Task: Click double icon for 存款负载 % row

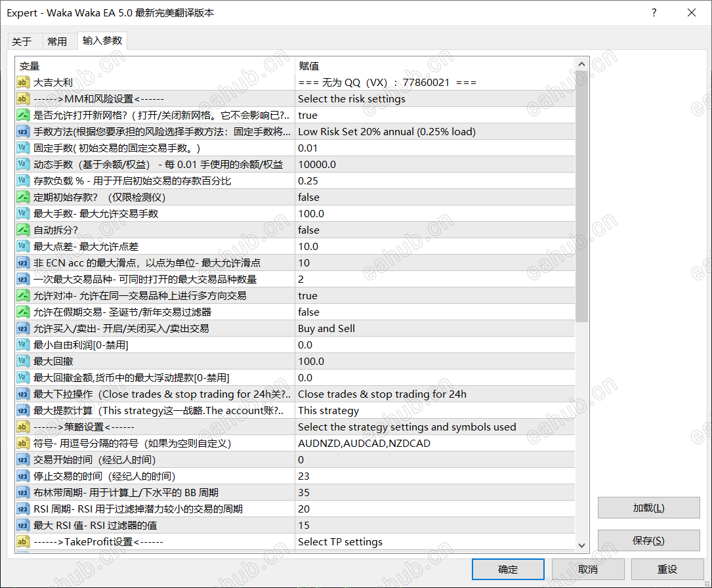Action: tap(23, 180)
